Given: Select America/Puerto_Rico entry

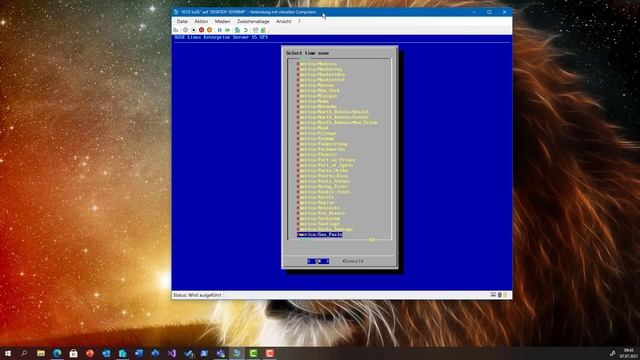Looking at the screenshot, I should (322, 176).
